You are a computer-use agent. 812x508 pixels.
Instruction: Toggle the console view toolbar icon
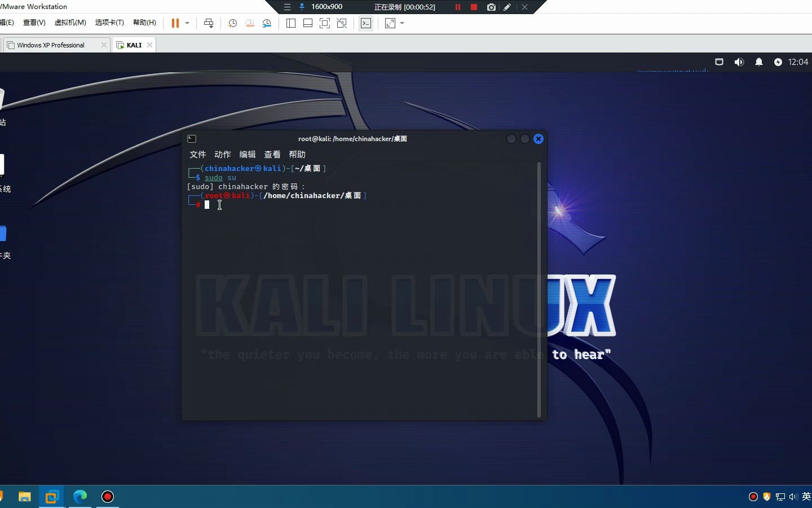(x=366, y=23)
